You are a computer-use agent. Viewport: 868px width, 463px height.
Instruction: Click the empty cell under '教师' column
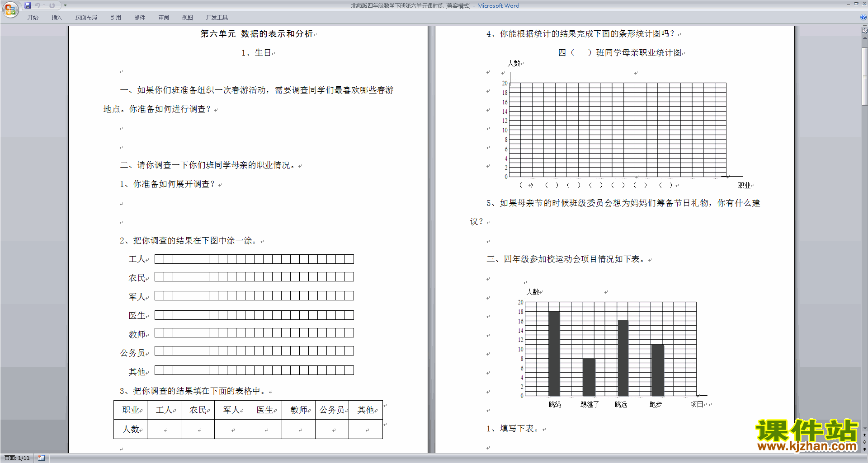coord(298,429)
